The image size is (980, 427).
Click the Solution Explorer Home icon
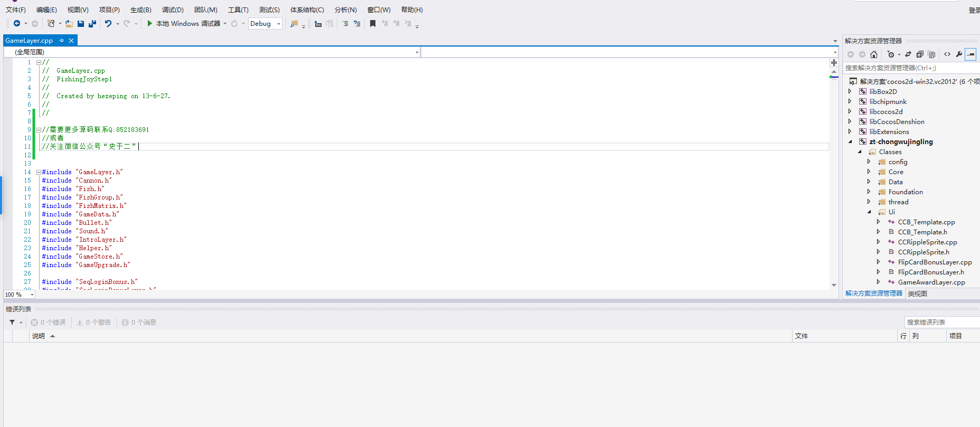pos(874,54)
